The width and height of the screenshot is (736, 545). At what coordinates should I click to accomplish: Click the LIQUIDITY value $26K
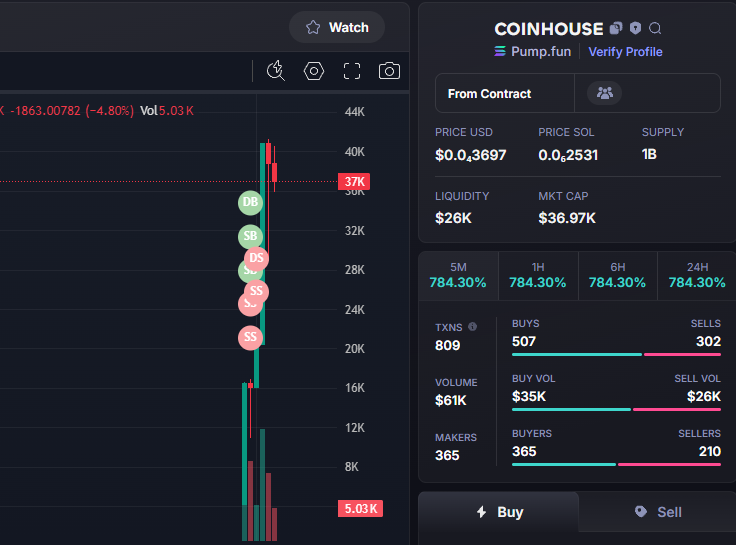[x=453, y=218]
